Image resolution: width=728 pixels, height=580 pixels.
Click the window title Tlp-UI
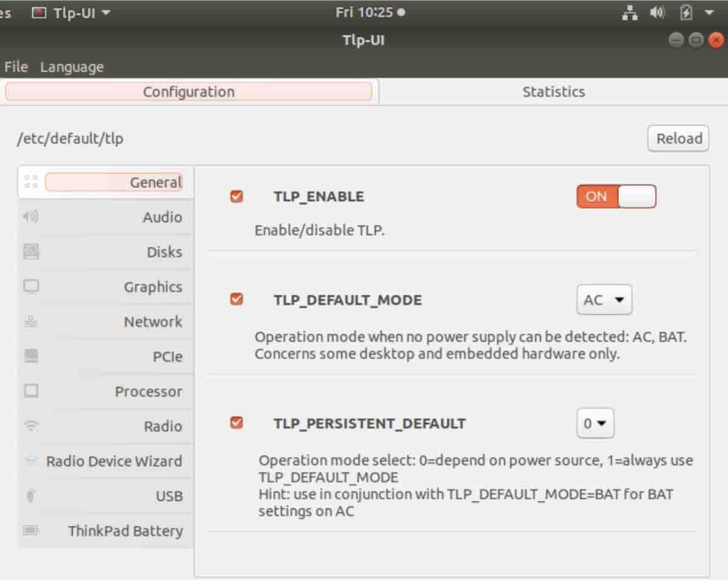(363, 41)
